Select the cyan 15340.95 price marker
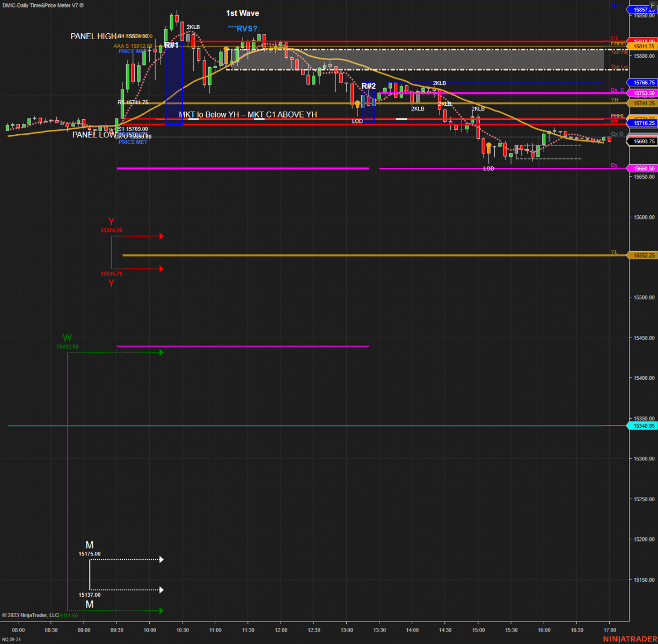Viewport: 658px width, 644px height. (x=643, y=426)
